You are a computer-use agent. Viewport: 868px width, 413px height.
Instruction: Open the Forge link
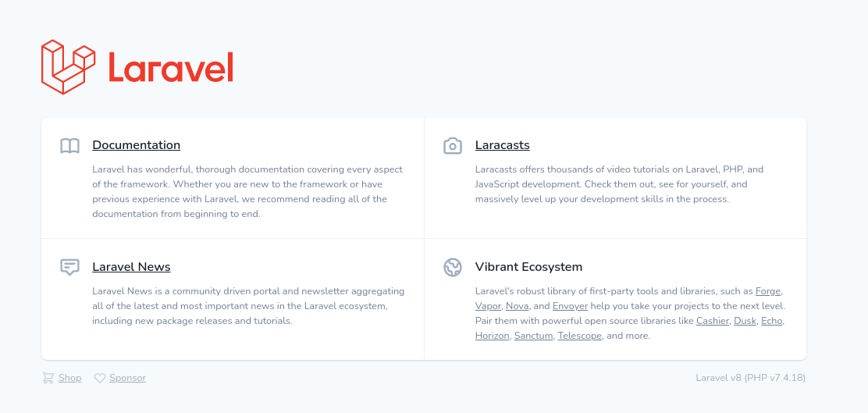[x=768, y=291]
